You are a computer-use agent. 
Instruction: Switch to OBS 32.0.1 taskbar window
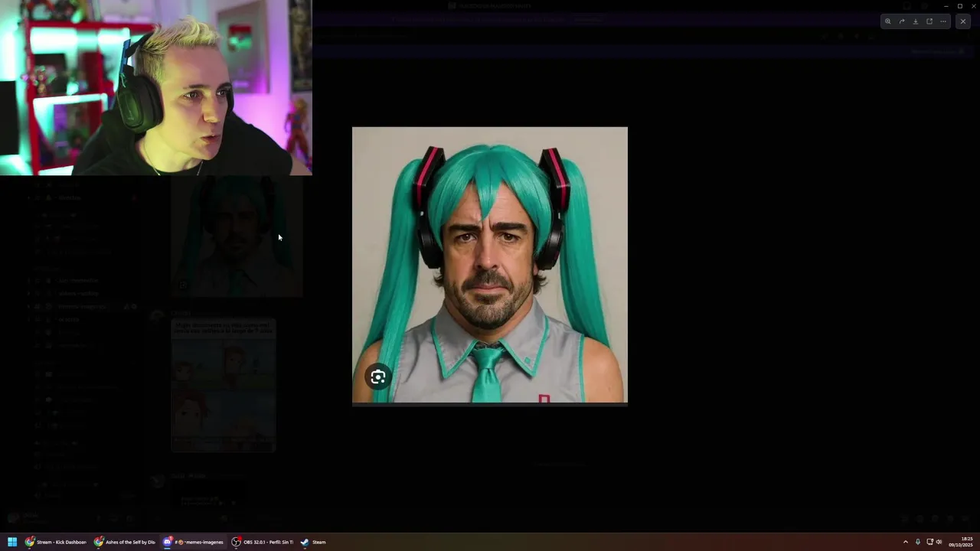pyautogui.click(x=263, y=542)
